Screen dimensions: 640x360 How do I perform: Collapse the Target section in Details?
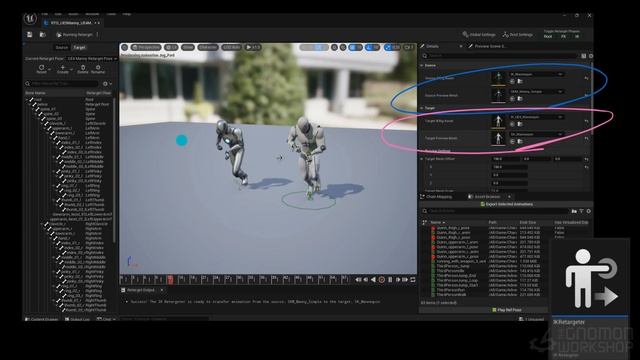click(422, 108)
